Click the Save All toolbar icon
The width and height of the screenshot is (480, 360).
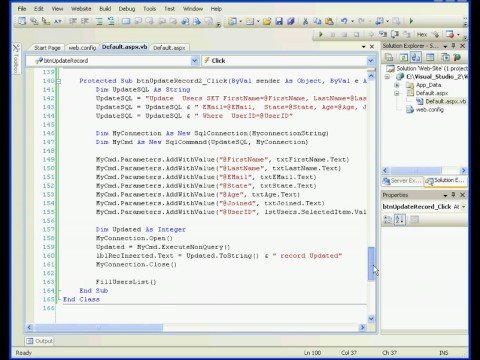(x=291, y=22)
